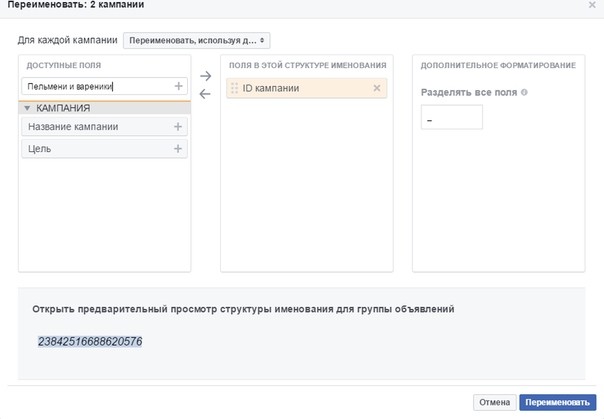Image resolution: width=604 pixels, height=419 pixels.
Task: Select the Название кампании field row
Action: pyautogui.click(x=104, y=127)
